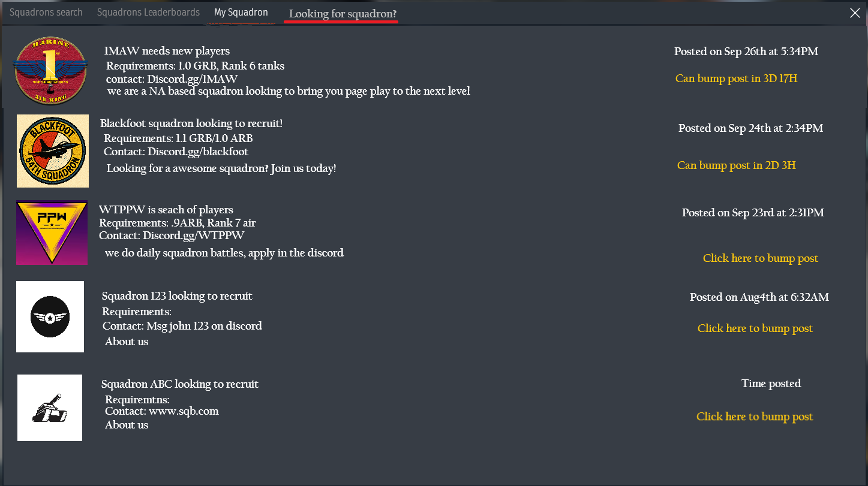868x486 pixels.
Task: Click the Discord.gg/blackfoot contact line
Action: tap(176, 152)
